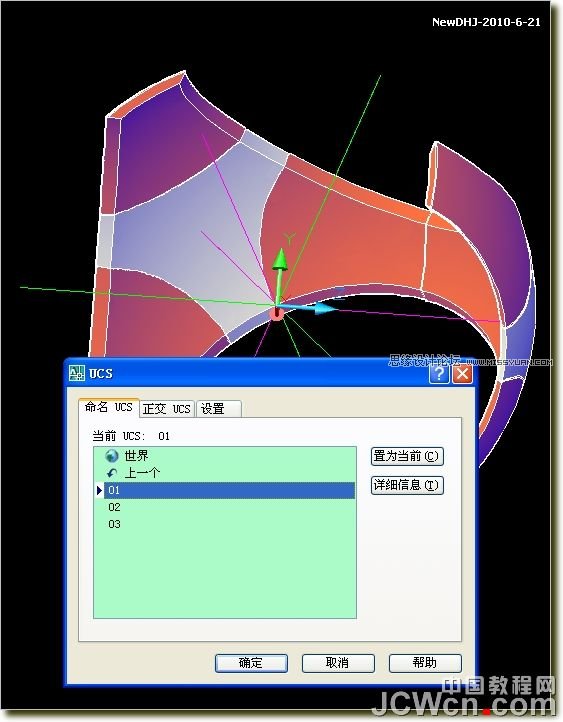Open 详细信息(T) details button
The height and width of the screenshot is (722, 563).
click(x=407, y=485)
